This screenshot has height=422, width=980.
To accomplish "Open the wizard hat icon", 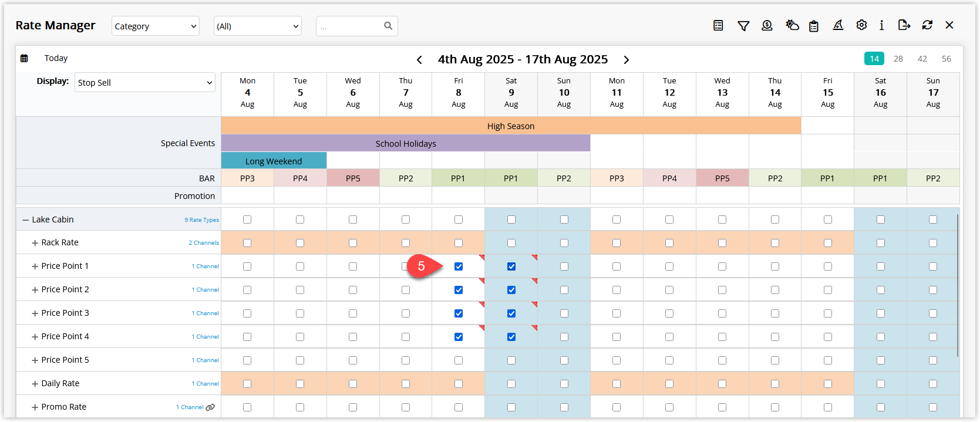I will 838,25.
